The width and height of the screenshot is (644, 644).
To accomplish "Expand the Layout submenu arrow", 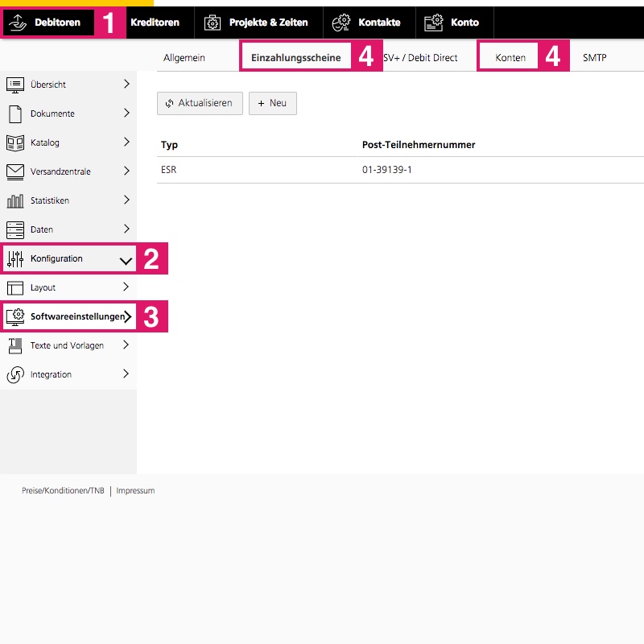I will [x=126, y=287].
